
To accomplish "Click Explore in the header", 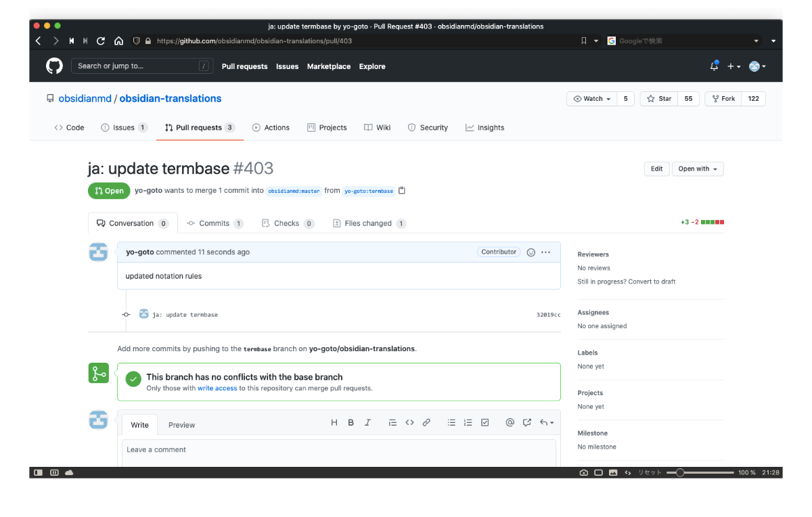I will click(372, 66).
